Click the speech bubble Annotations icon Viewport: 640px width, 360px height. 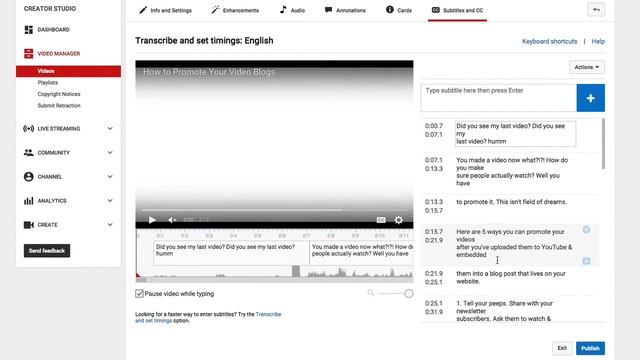click(x=328, y=10)
